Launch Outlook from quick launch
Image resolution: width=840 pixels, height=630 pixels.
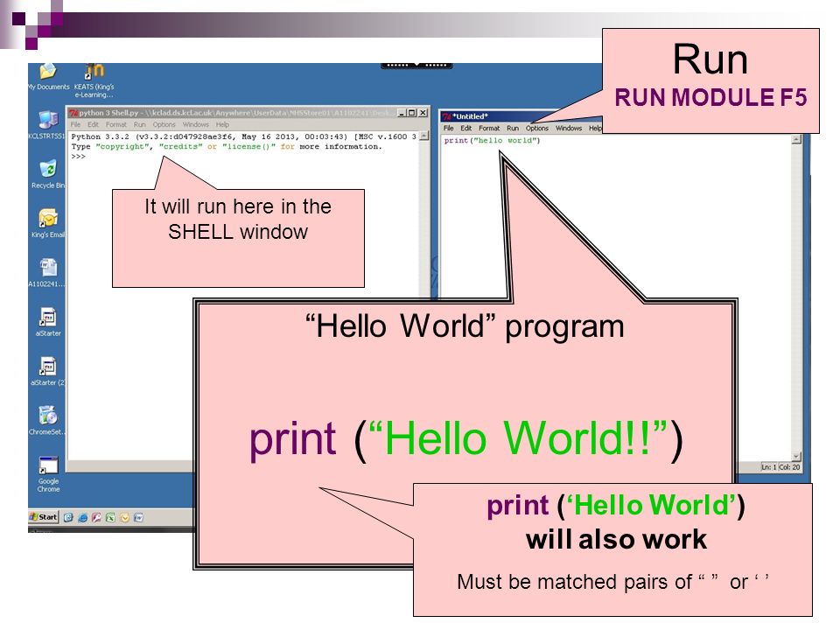(x=124, y=517)
